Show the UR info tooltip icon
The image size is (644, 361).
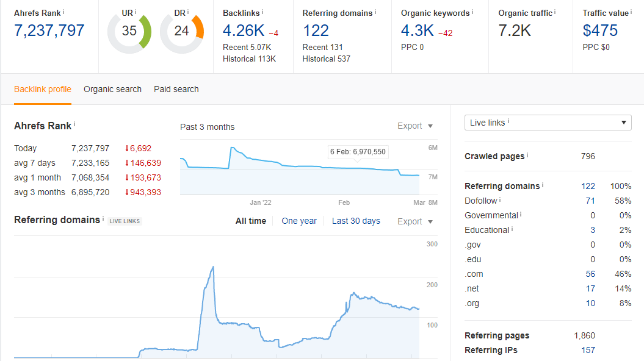(x=136, y=12)
